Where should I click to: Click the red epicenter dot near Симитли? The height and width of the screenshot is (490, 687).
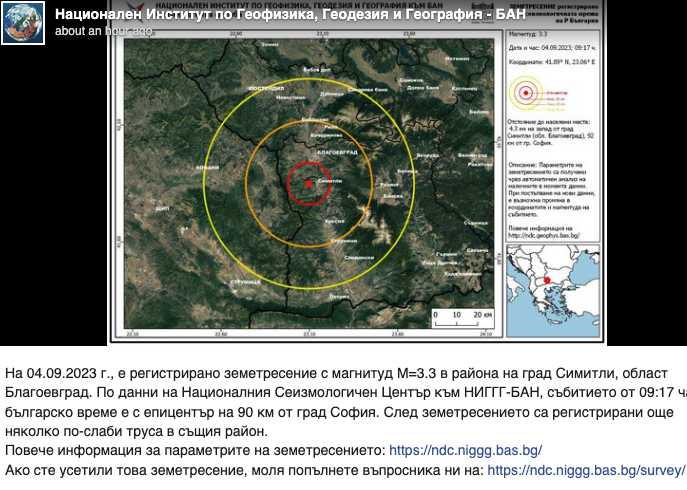click(309, 184)
